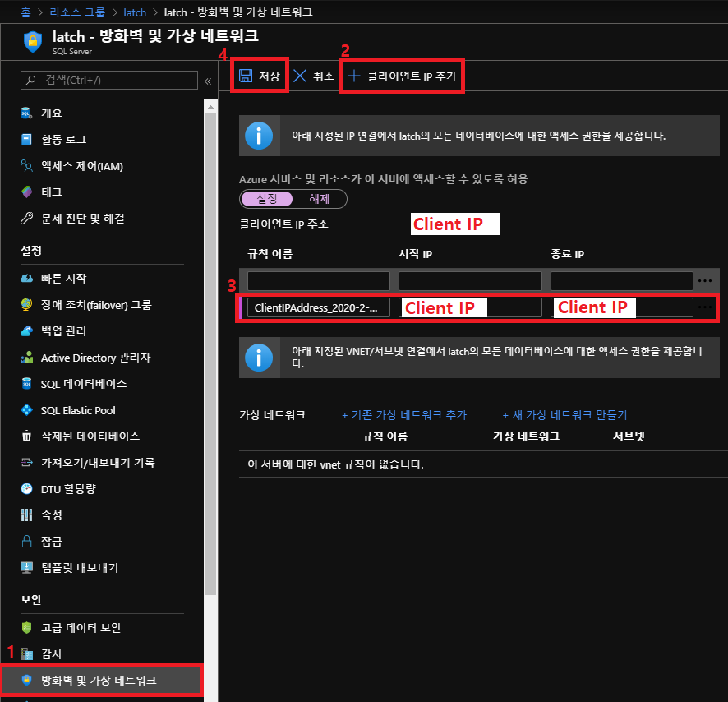
Task: Click the 백업 관리 cloud icon
Action: pyautogui.click(x=26, y=330)
